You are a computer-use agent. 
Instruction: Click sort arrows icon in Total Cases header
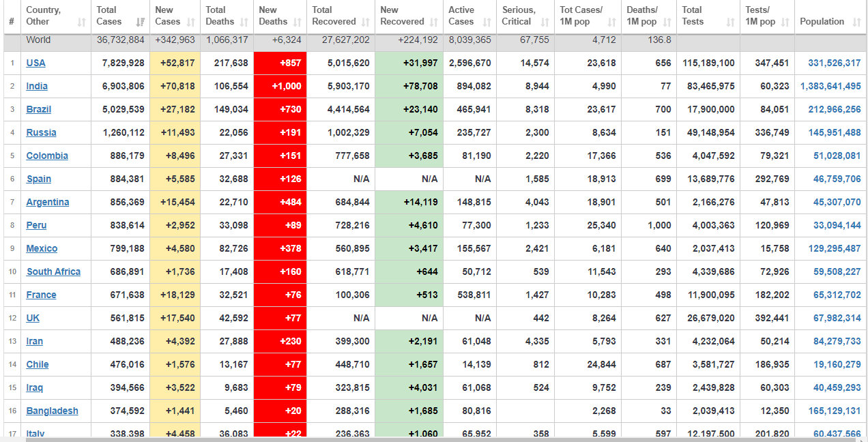click(140, 23)
